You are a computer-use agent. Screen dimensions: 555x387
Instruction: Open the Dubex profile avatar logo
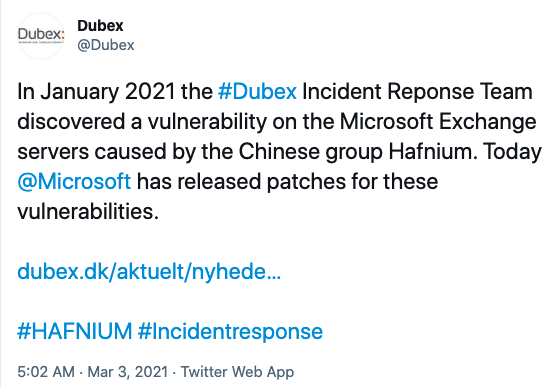pyautogui.click(x=41, y=35)
